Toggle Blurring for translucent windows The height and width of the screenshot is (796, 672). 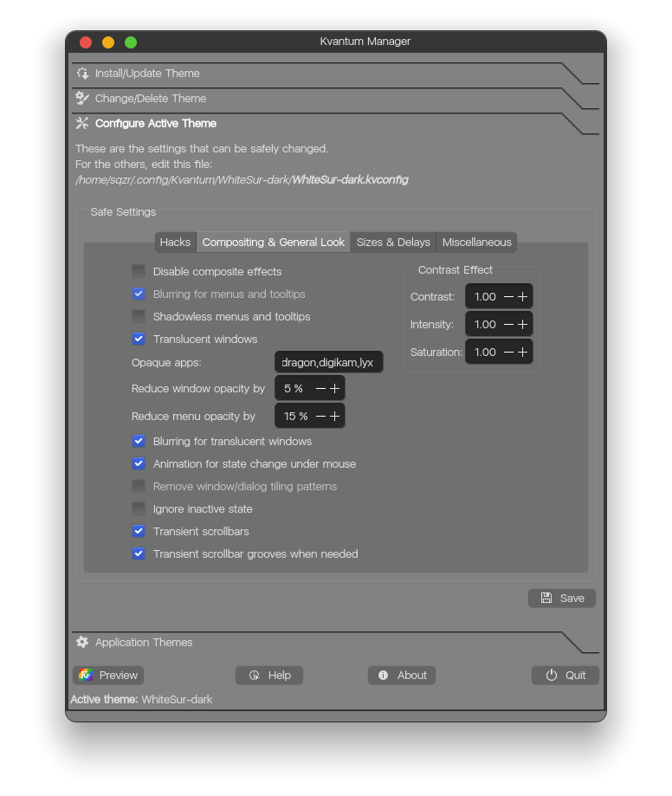click(x=139, y=441)
